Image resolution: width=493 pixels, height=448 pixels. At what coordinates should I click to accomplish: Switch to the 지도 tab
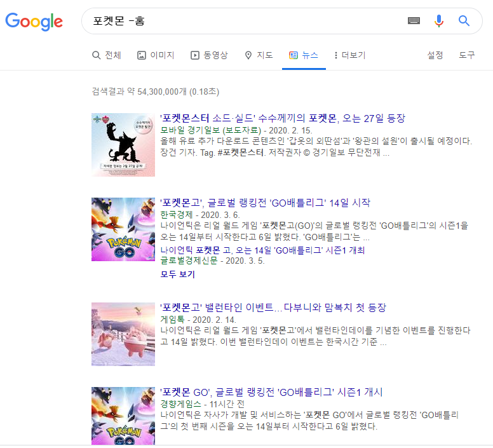pyautogui.click(x=259, y=55)
